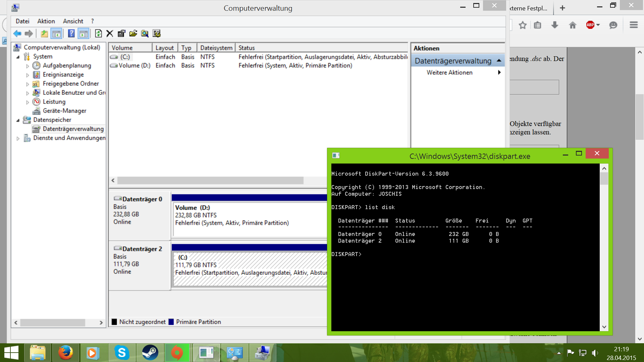Click the blue Primäre Partition legend swatch
This screenshot has width=644, height=362.
tap(171, 322)
